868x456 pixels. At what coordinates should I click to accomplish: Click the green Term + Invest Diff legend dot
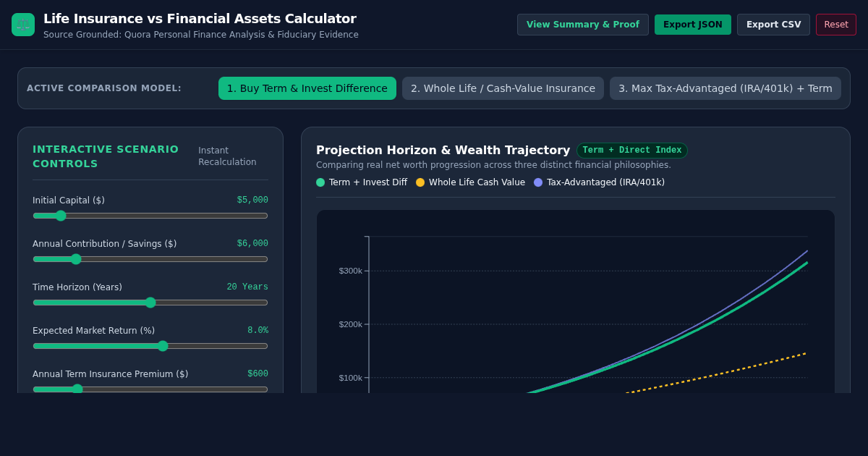coord(320,182)
